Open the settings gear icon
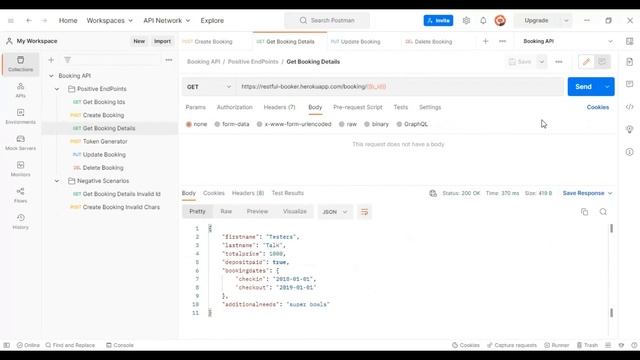This screenshot has height=360, width=640. [x=466, y=20]
